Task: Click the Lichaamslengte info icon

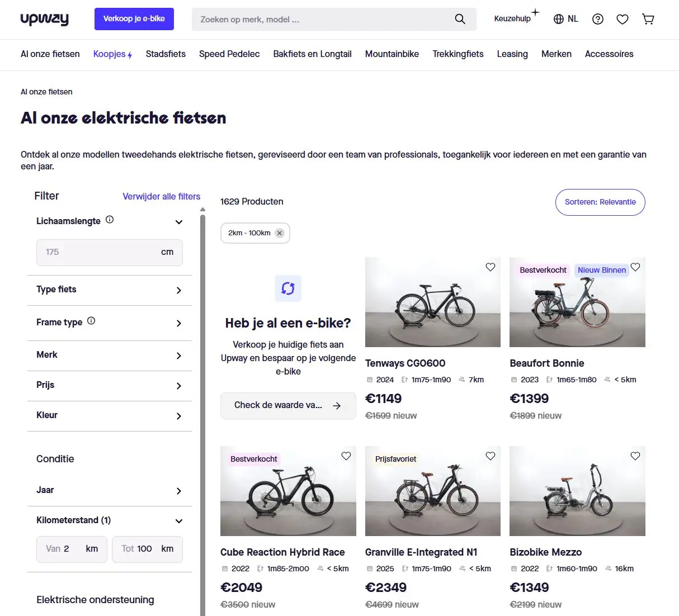Action: [110, 220]
